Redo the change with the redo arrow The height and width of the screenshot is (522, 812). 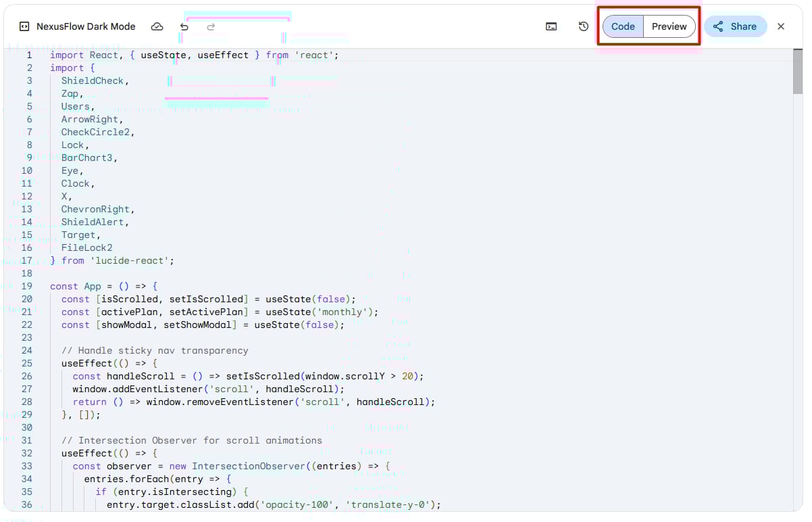[x=211, y=26]
